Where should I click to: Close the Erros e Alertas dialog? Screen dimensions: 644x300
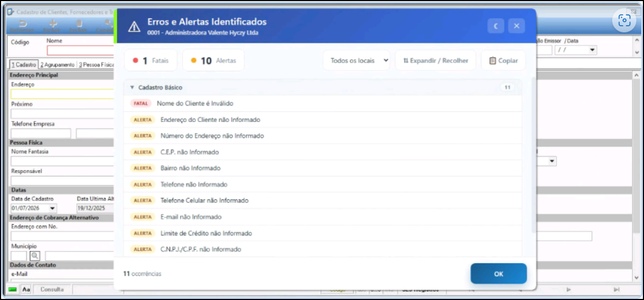(x=517, y=26)
